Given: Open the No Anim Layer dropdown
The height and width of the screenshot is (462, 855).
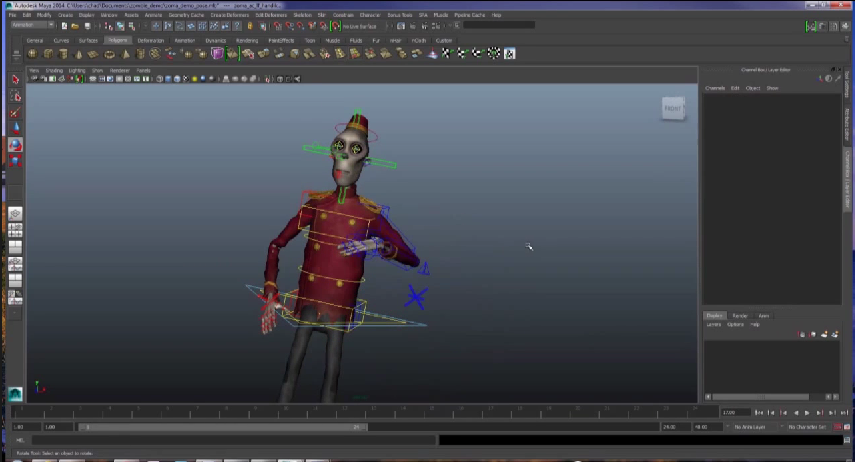Looking at the screenshot, I should [750, 427].
